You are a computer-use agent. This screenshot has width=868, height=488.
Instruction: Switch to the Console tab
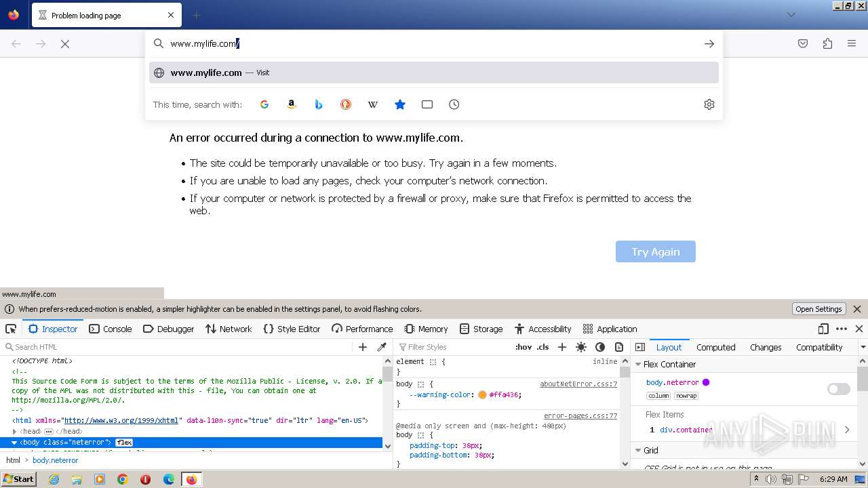(111, 329)
